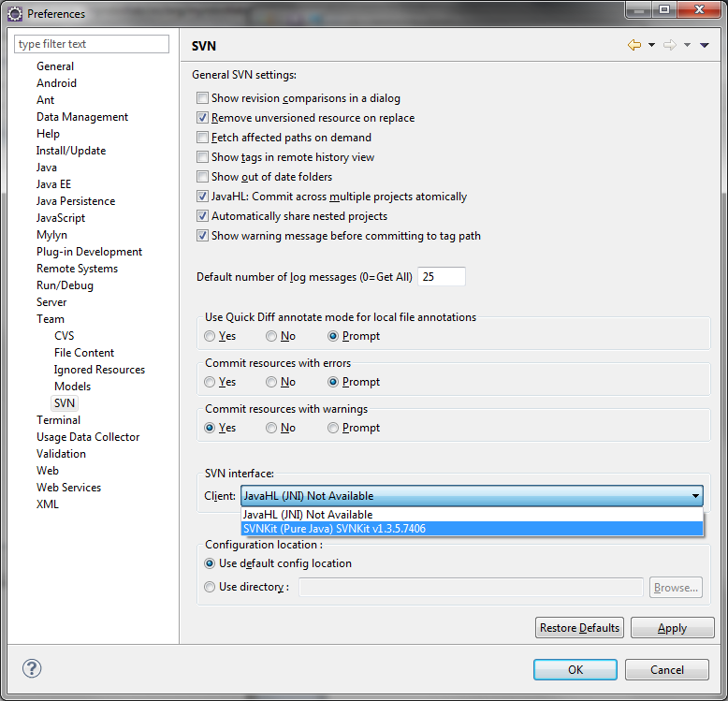Click the type filter text field
Image resolution: width=728 pixels, height=701 pixels.
(x=92, y=44)
